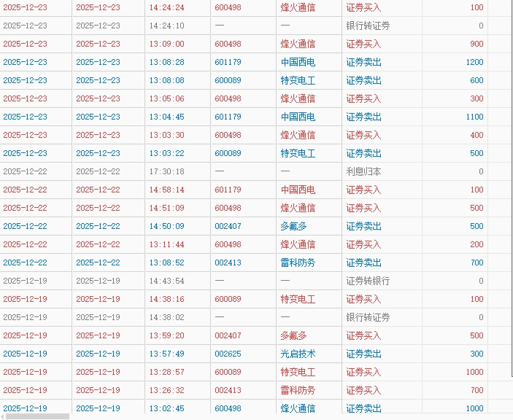Select the 13:09:00 time cell
The width and height of the screenshot is (513, 420).
(x=167, y=44)
